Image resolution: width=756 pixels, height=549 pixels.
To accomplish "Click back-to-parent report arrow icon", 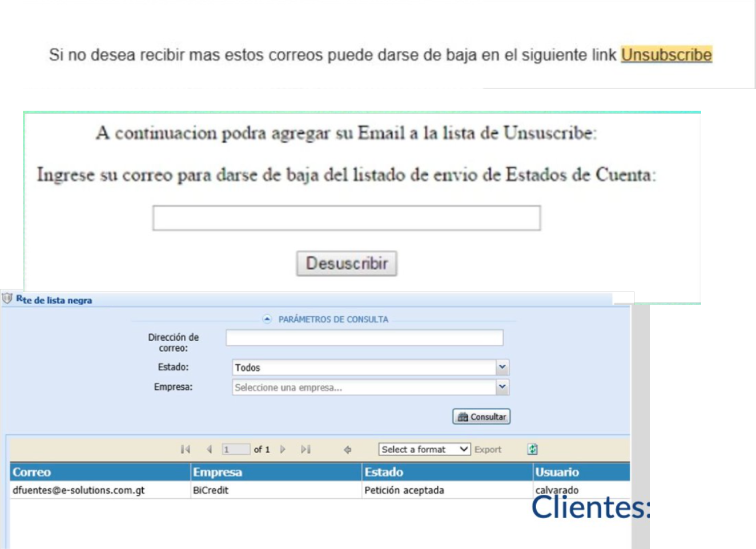I will pos(347,450).
